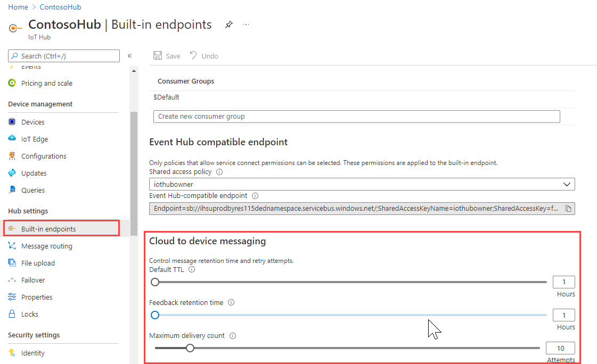Open the ellipsis more options menu
Screen dimensions: 597x364
click(x=246, y=24)
